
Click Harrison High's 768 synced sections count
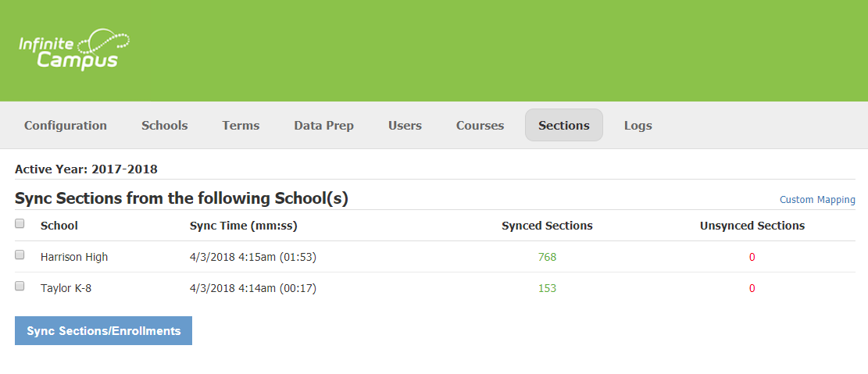point(547,257)
